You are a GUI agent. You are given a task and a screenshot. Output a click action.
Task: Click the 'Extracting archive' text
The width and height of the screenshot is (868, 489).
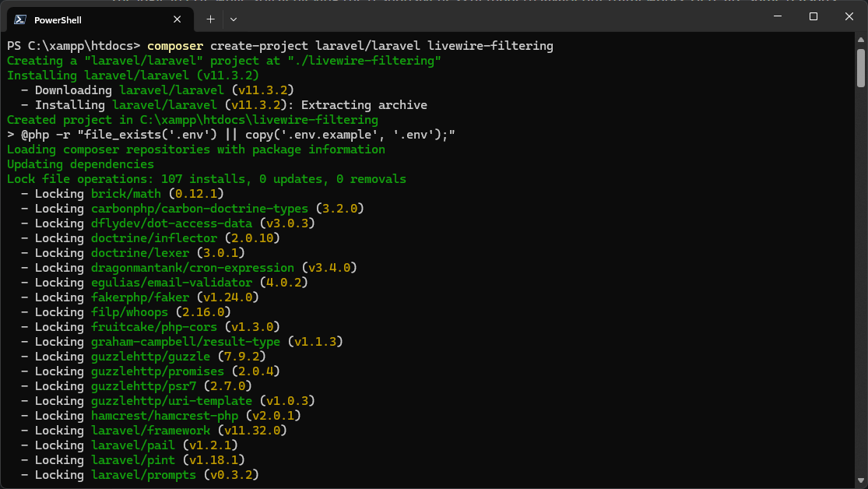coord(364,105)
